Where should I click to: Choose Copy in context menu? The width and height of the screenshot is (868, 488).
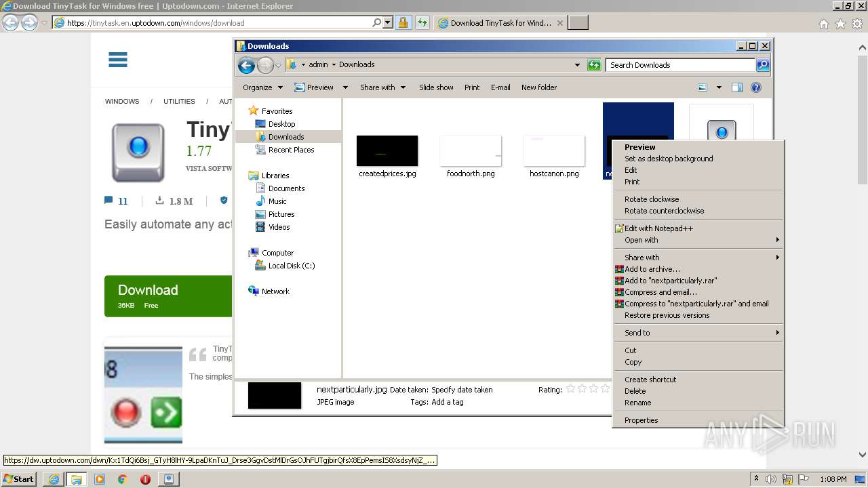click(698, 362)
